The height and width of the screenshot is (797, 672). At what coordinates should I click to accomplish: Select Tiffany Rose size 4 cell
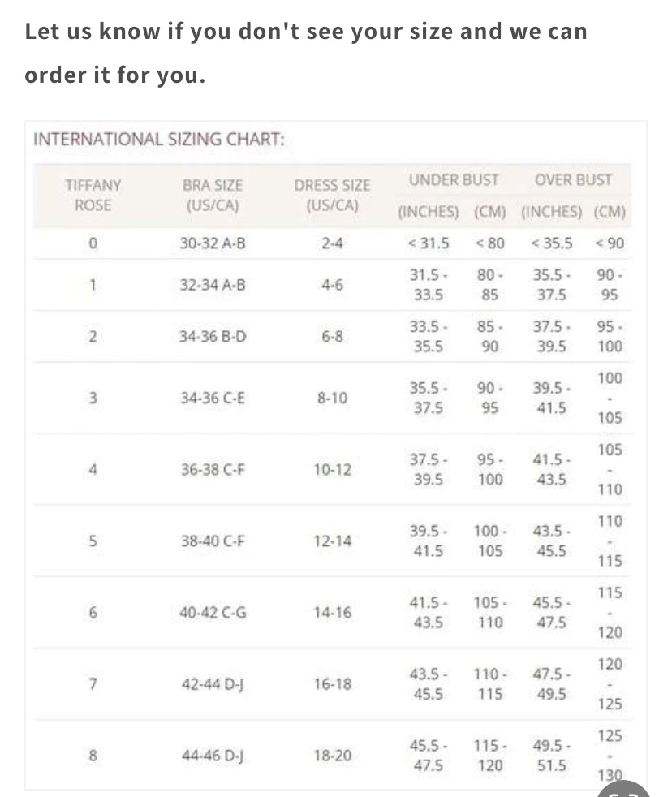[x=93, y=469]
